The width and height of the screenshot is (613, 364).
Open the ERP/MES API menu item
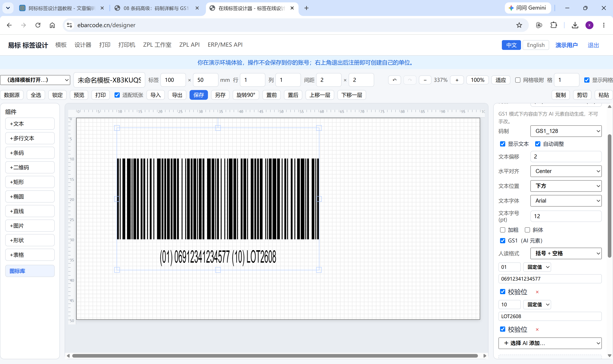tap(225, 45)
